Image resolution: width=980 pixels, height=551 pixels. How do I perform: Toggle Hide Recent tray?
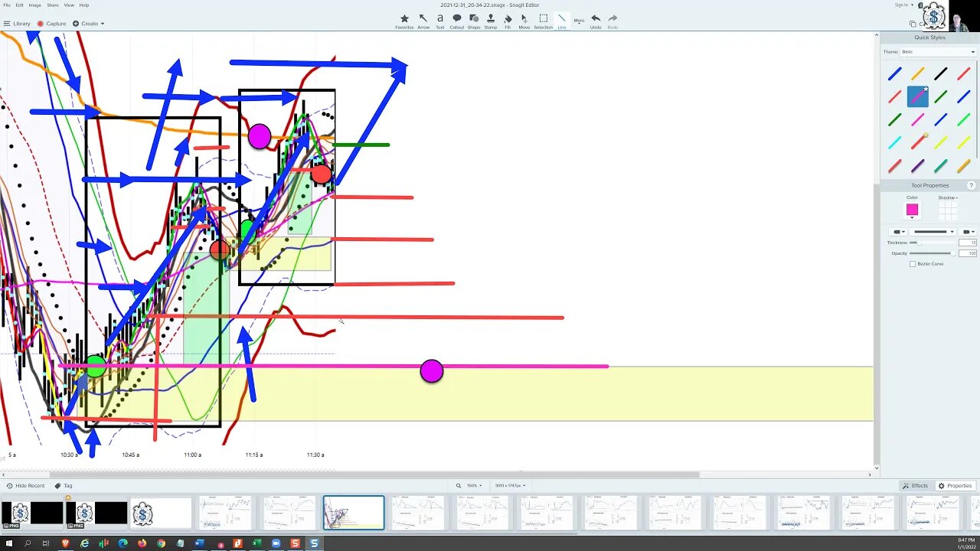click(x=26, y=486)
